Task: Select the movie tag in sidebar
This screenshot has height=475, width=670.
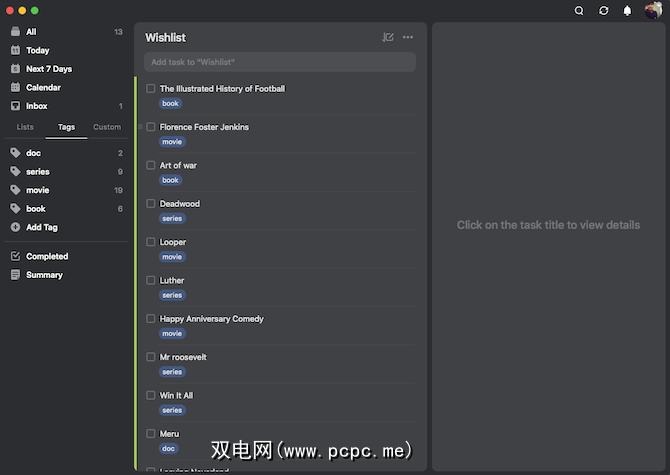Action: click(x=37, y=190)
